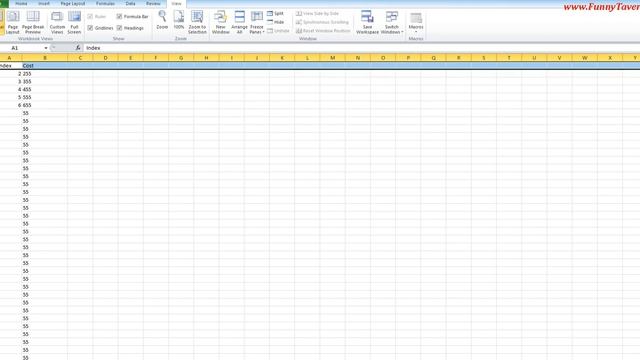
Task: Open the Home ribbon tab
Action: pos(21,4)
